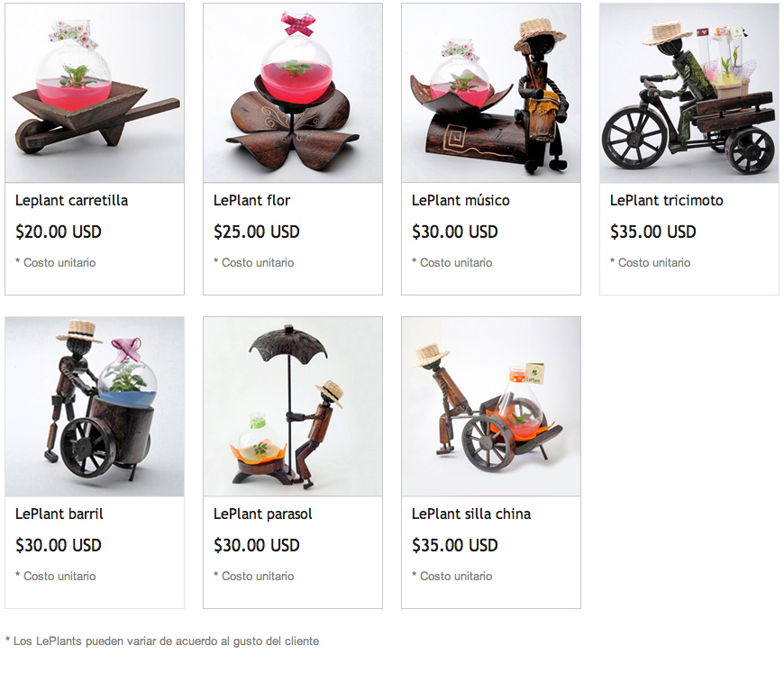Select the LePlant tricimoto product title

pos(667,201)
